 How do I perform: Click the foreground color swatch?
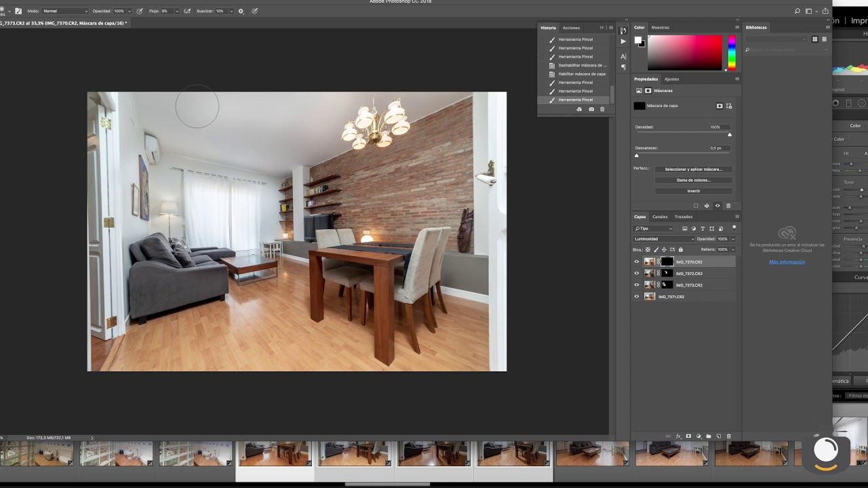coord(637,40)
